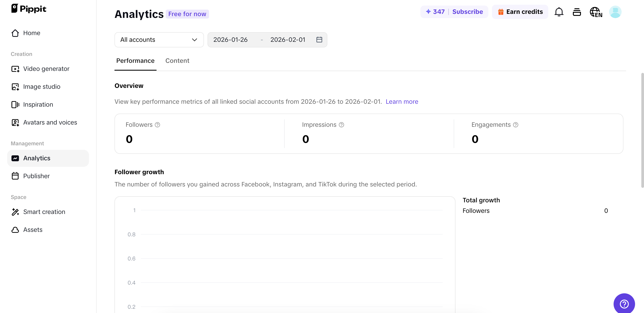The width and height of the screenshot is (644, 313).
Task: Switch to the Content tab
Action: click(x=177, y=61)
